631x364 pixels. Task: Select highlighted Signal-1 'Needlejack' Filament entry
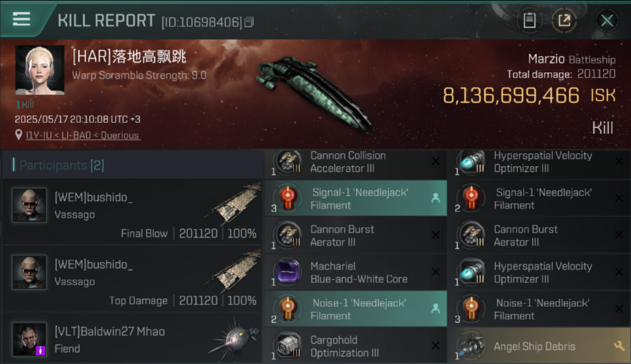point(356,199)
